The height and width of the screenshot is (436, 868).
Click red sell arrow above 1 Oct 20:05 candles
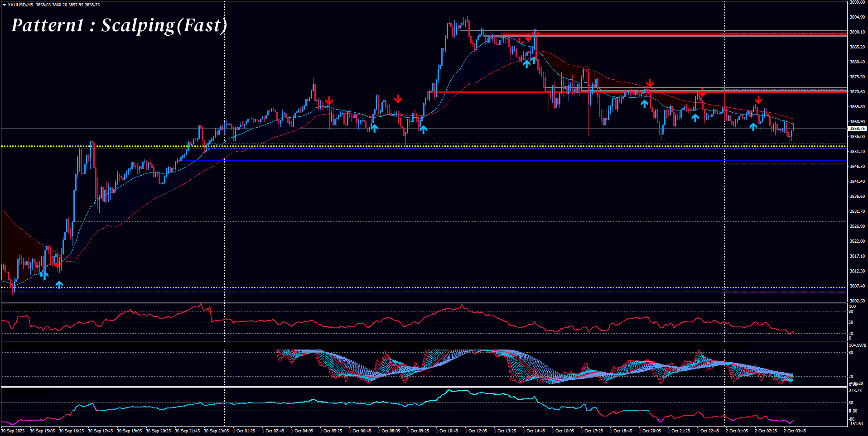click(x=650, y=83)
